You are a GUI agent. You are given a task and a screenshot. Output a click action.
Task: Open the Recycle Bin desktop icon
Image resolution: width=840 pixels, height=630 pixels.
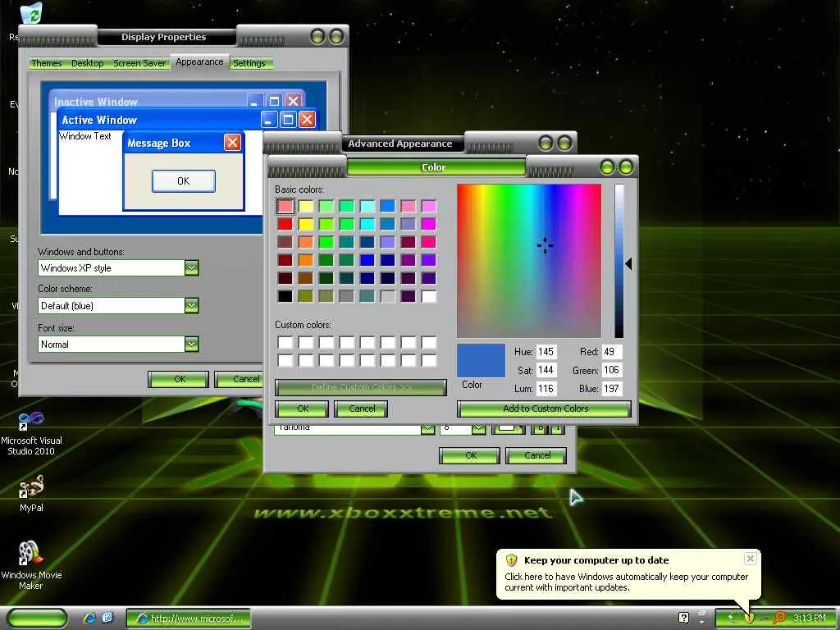pos(32,13)
